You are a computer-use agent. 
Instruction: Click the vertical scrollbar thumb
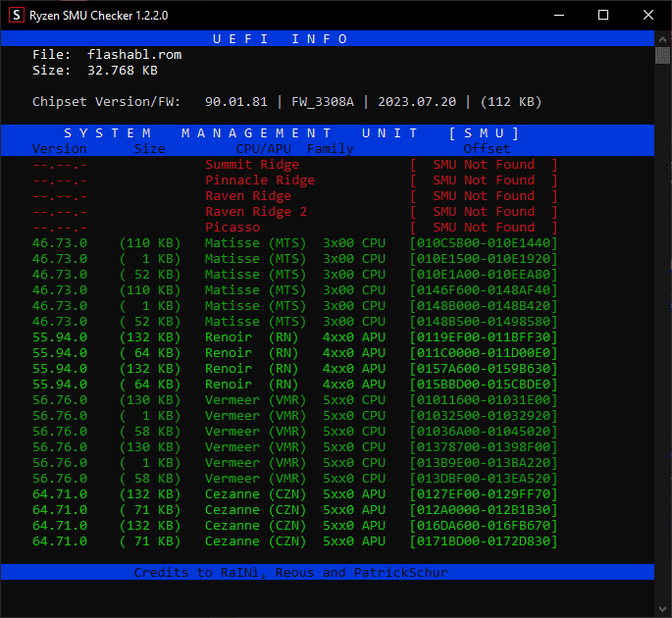662,55
